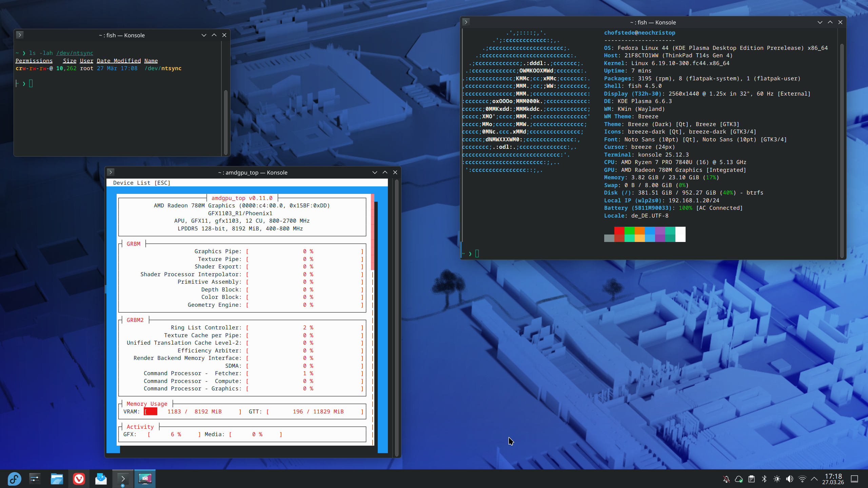Open the clipboard tray icon
Viewport: 868px width, 488px height.
click(751, 479)
